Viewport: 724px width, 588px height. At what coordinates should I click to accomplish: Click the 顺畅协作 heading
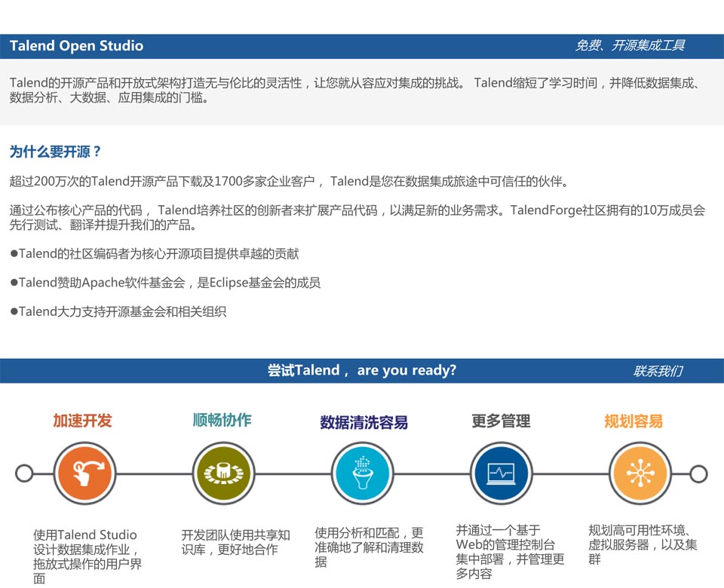222,421
